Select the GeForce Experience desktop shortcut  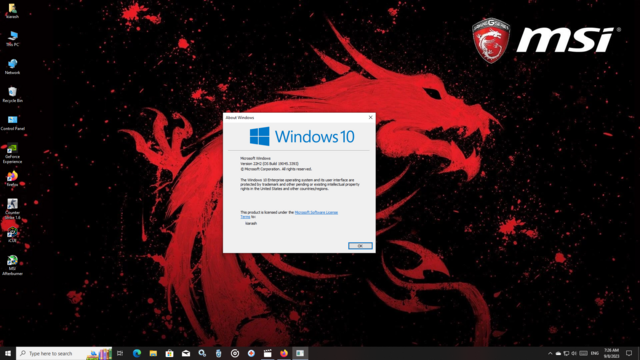pos(12,153)
